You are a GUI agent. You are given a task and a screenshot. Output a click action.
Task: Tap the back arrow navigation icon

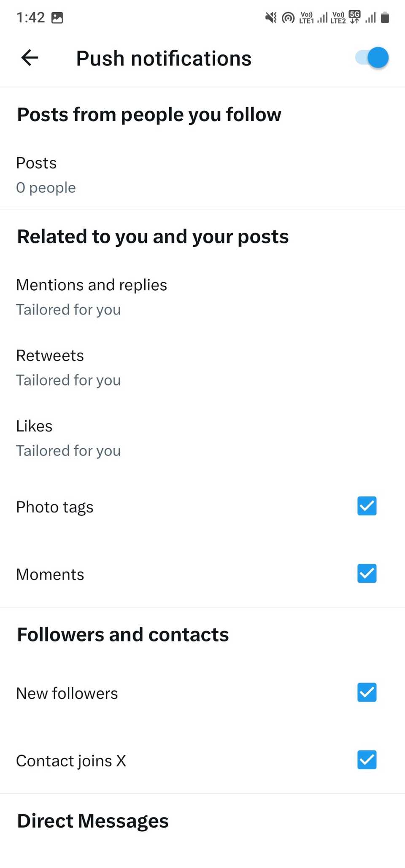(29, 58)
